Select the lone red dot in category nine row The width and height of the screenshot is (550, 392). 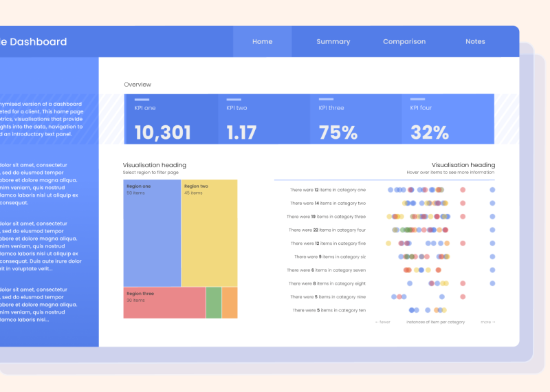pyautogui.click(x=463, y=296)
